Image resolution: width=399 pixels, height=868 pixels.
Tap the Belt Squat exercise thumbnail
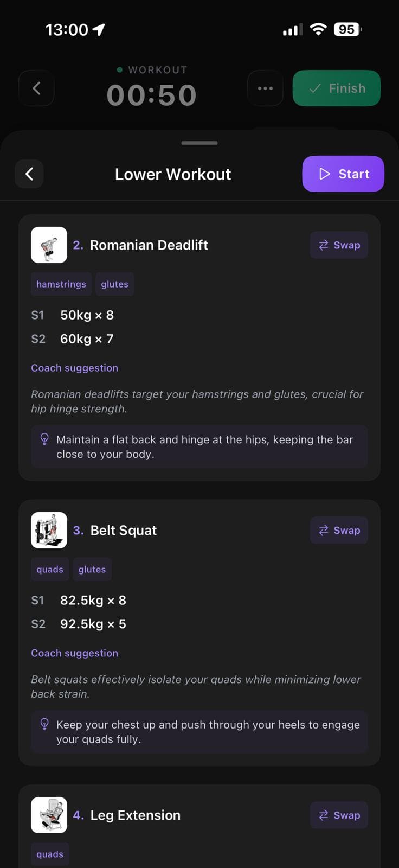49,530
